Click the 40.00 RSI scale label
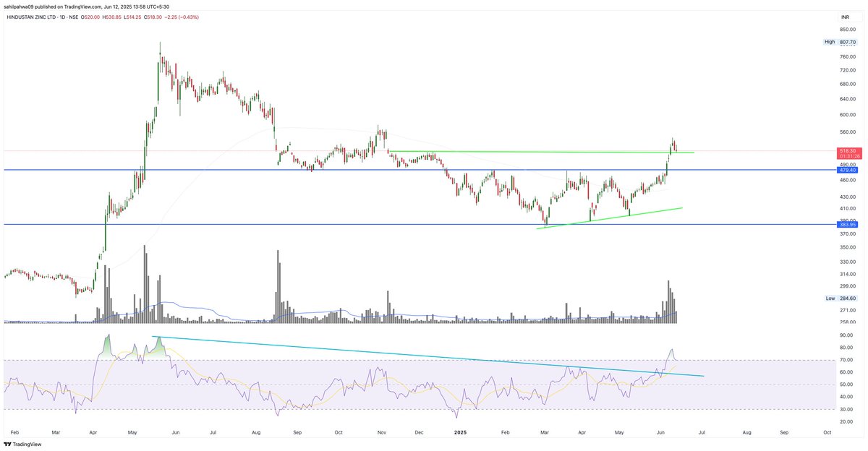The image size is (868, 451). (846, 397)
